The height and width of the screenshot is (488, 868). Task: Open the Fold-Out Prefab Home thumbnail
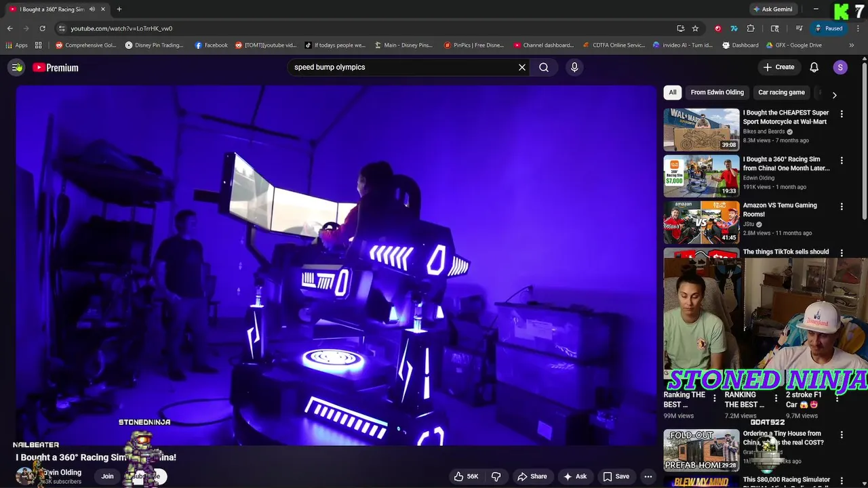pyautogui.click(x=701, y=450)
